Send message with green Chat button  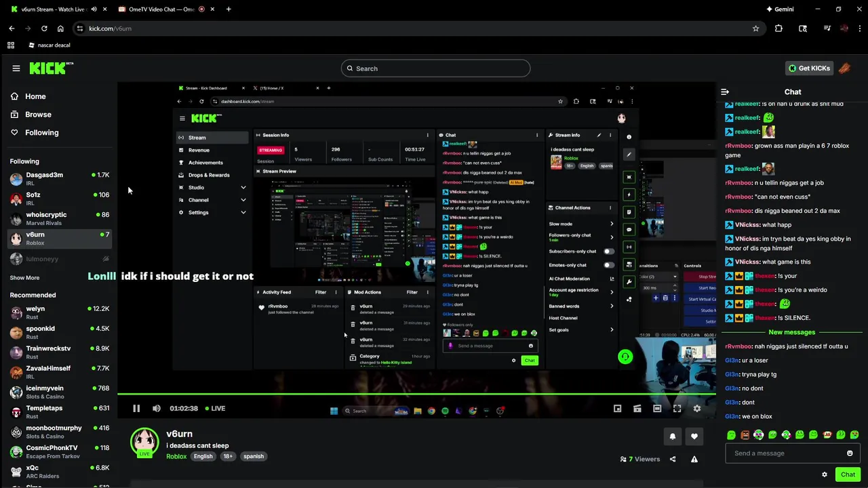848,474
